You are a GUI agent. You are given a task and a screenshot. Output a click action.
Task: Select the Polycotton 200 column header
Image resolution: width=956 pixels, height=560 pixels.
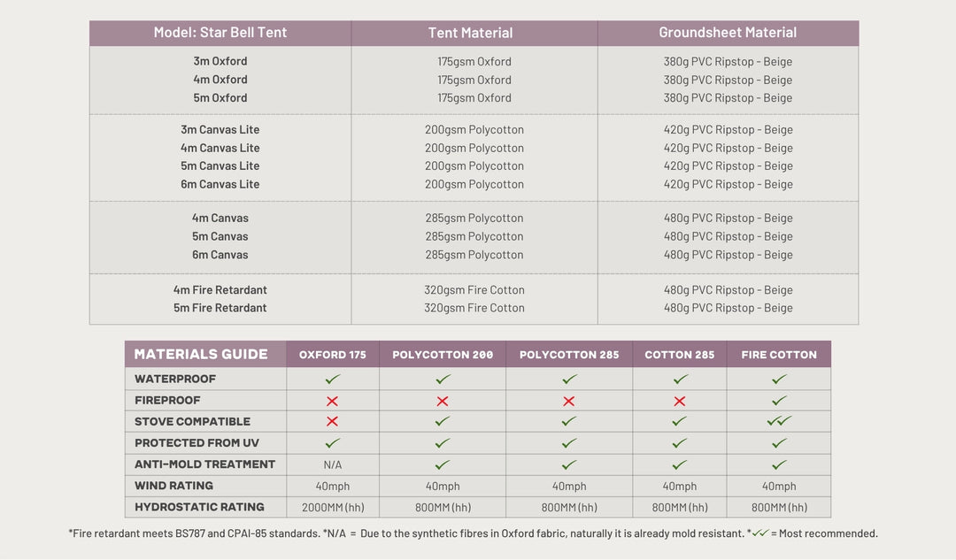click(x=443, y=355)
